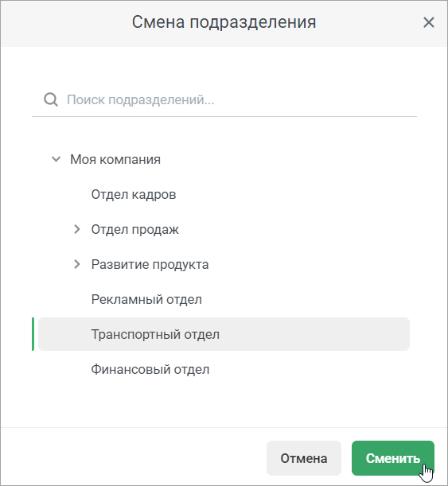The image size is (448, 486).
Task: Collapse the Моя компания tree node
Action: coord(56,159)
